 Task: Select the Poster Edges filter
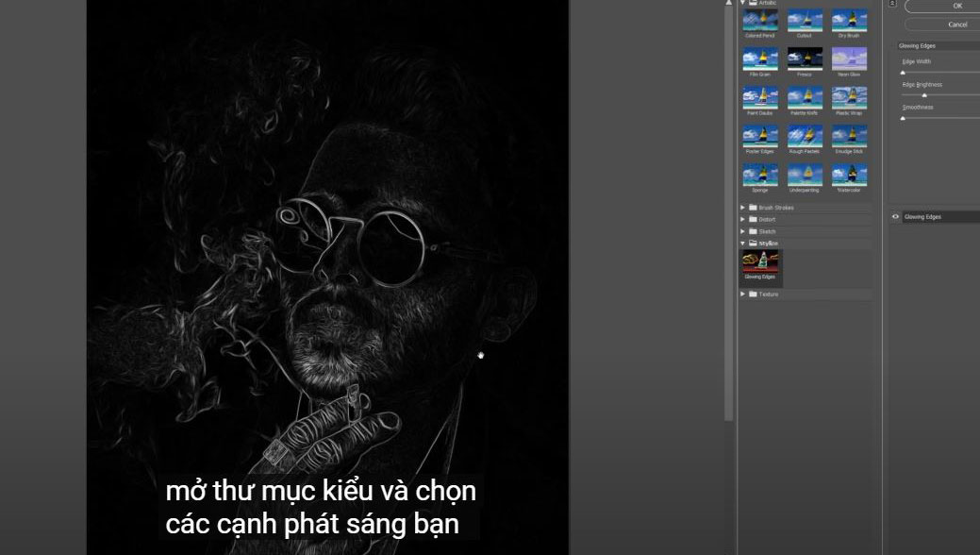(x=759, y=137)
